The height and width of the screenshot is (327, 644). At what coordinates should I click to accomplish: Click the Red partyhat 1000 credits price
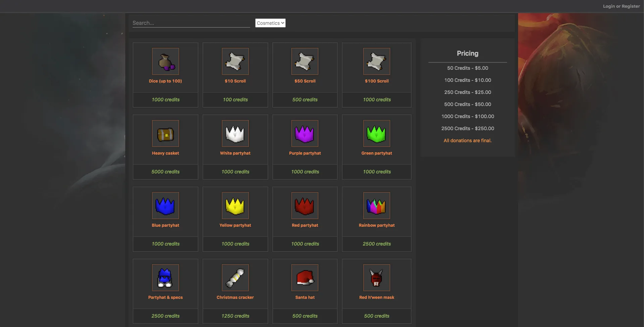[305, 244]
